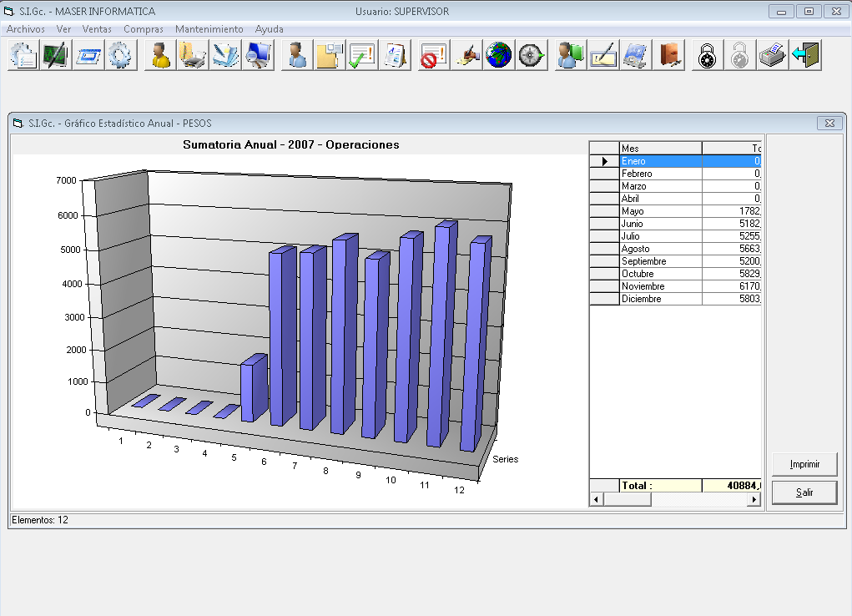Click the compass toolbar icon
Viewport: 852px width, 616px height.
tap(532, 55)
